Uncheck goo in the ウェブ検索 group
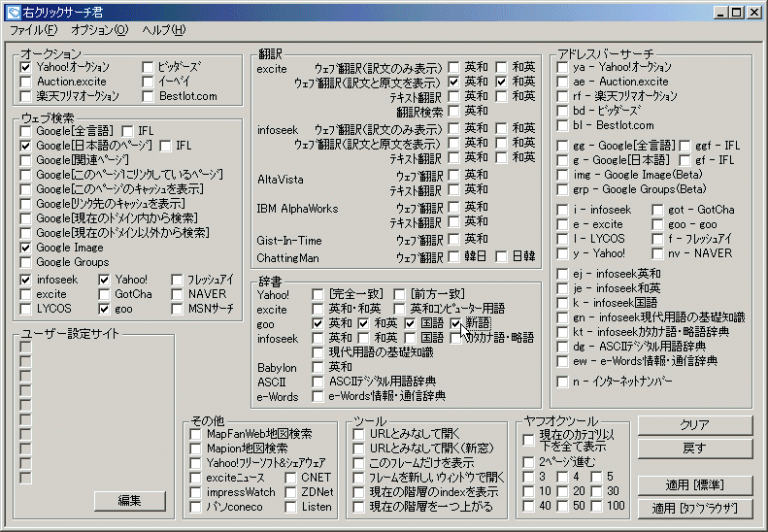Image resolution: width=768 pixels, height=532 pixels. tap(104, 309)
